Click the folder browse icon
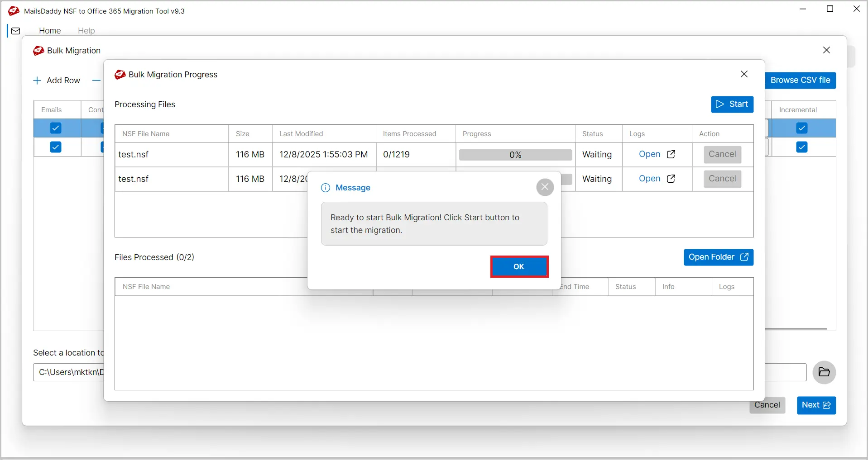Screen dimensions: 868x460 tap(824, 372)
